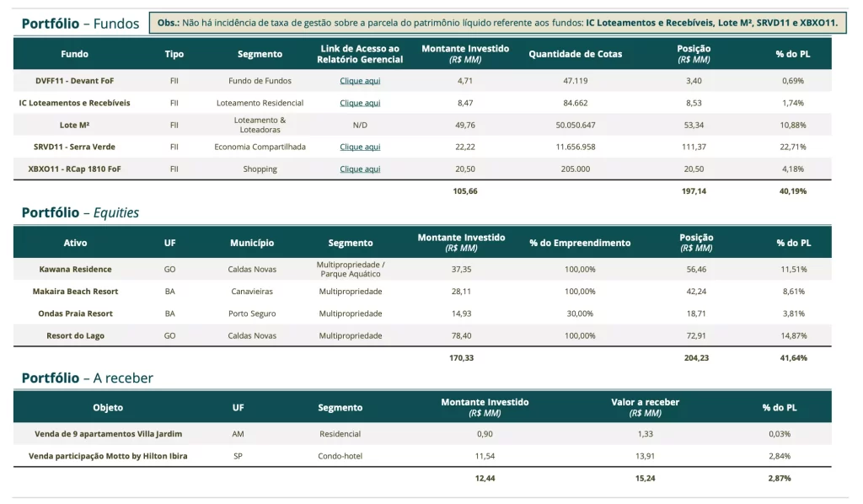Image resolution: width=863 pixels, height=504 pixels.
Task: Click 'Objeto' column header
Action: (108, 408)
